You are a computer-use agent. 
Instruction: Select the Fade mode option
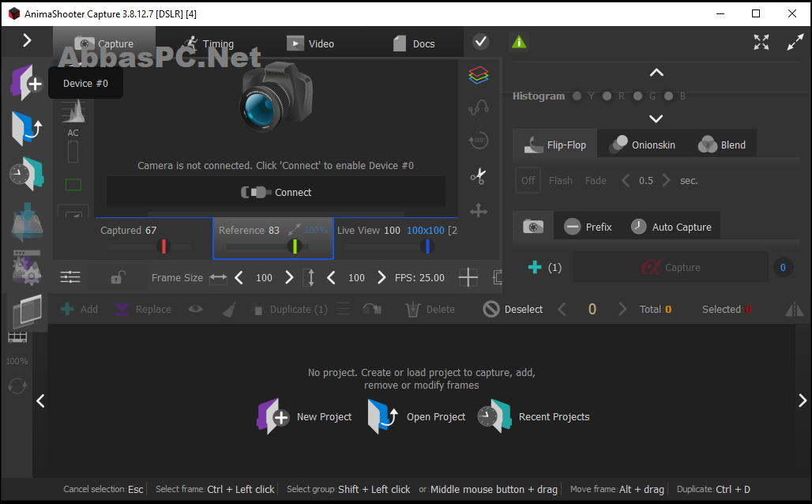596,180
